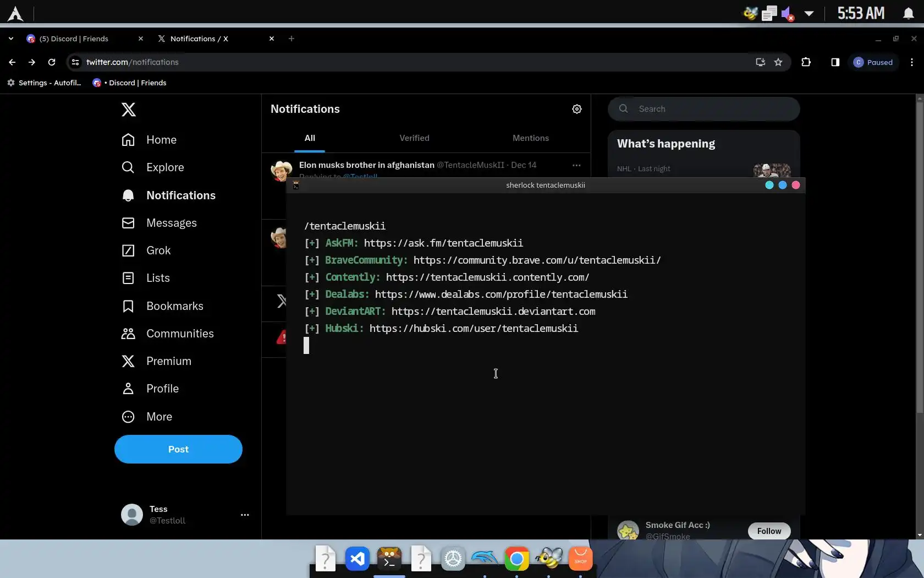This screenshot has width=924, height=578.
Task: Switch to the Verified notifications tab
Action: pyautogui.click(x=414, y=138)
